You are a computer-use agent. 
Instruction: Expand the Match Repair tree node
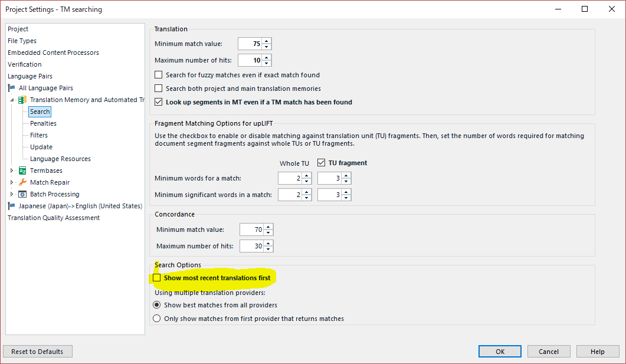coord(12,182)
